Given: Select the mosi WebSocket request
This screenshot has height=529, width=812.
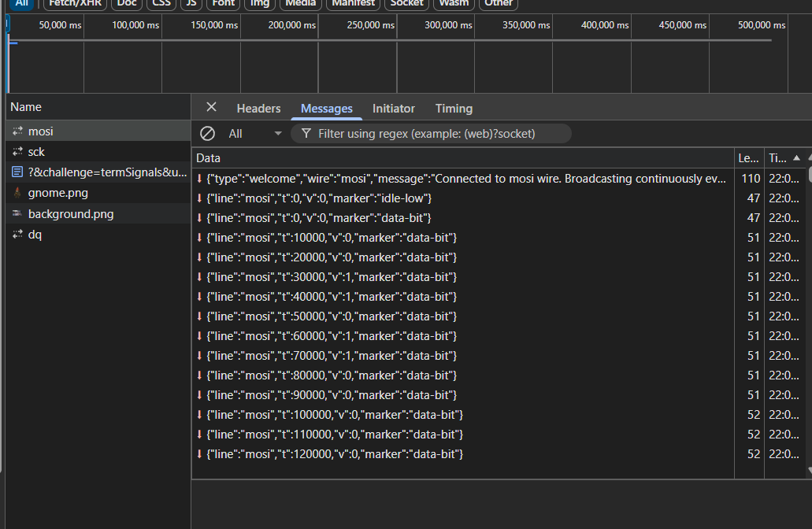Looking at the screenshot, I should (x=98, y=131).
